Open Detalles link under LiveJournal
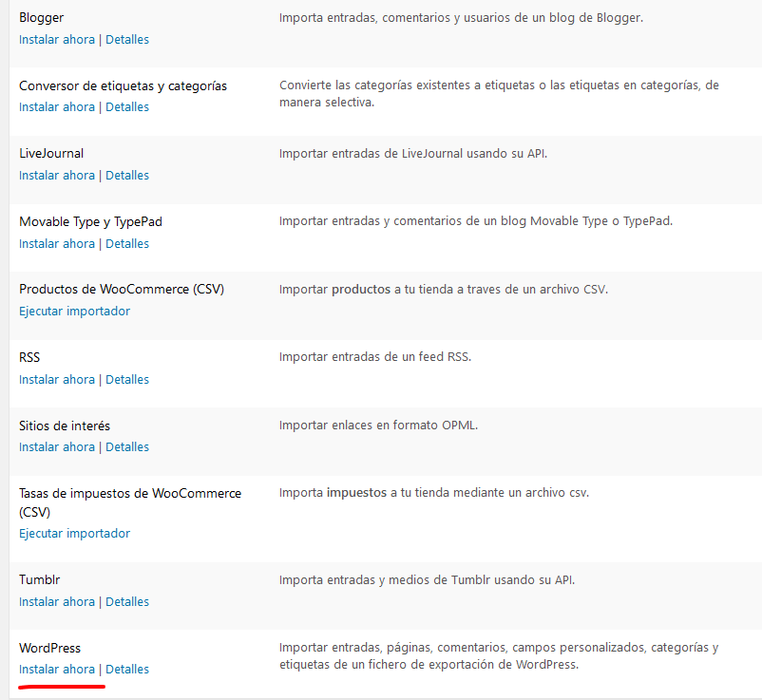Screen dimensions: 762x700 (127, 176)
